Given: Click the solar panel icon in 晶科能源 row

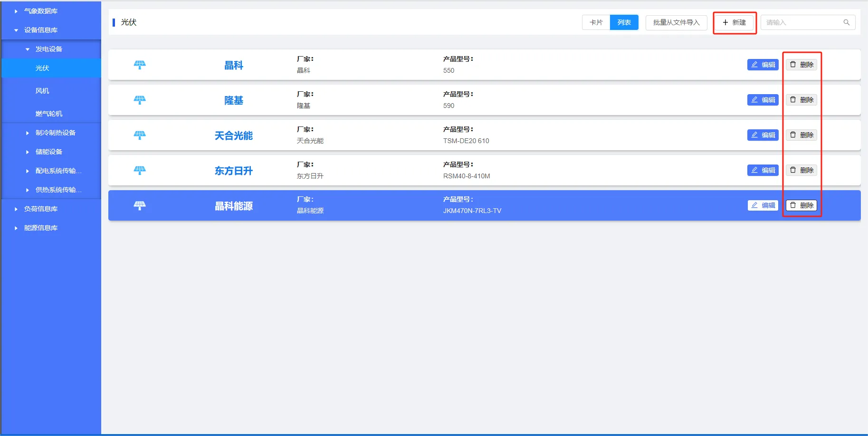Looking at the screenshot, I should [x=140, y=205].
